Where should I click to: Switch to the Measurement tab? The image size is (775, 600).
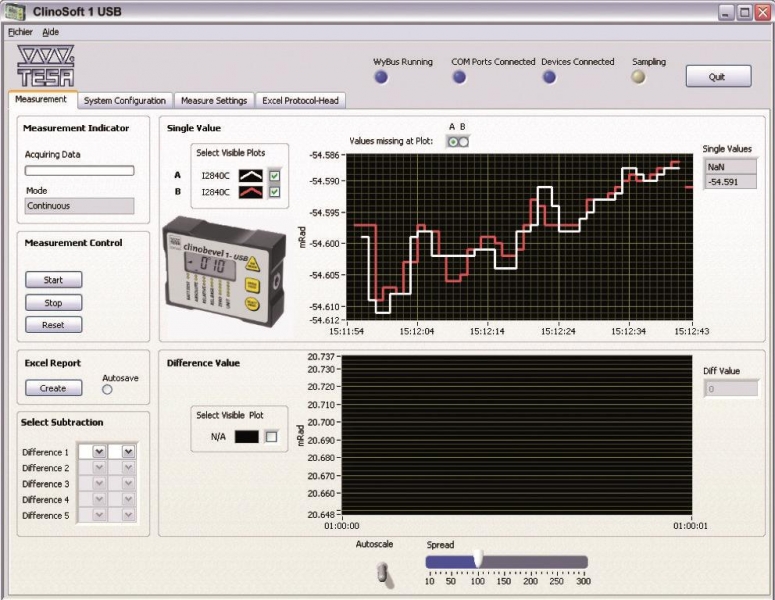(41, 99)
